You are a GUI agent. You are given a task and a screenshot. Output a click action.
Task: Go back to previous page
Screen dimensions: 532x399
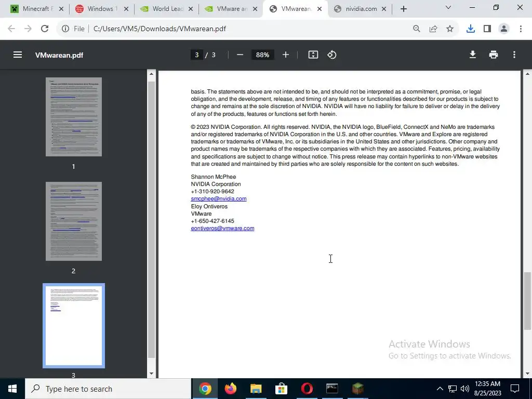pyautogui.click(x=11, y=29)
